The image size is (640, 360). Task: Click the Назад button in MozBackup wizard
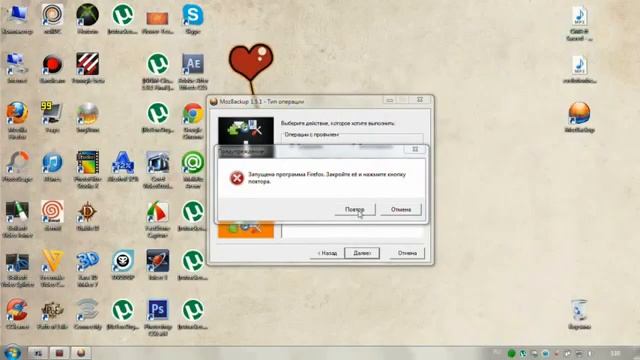pos(327,253)
